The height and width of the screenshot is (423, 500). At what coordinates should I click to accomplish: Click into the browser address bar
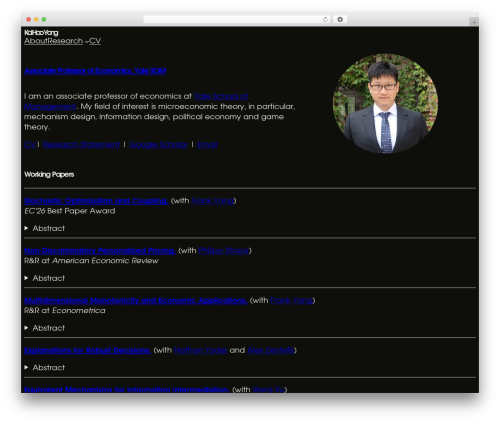[x=237, y=19]
